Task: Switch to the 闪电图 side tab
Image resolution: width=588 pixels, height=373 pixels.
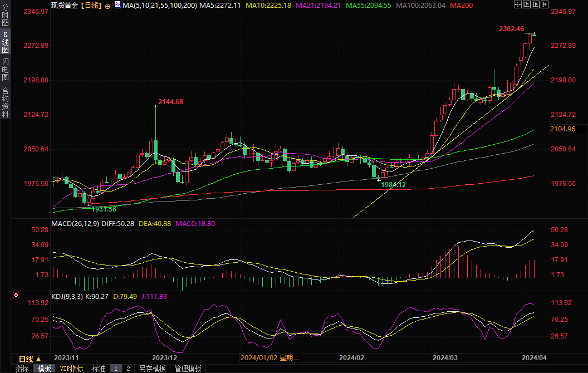Action: point(5,70)
